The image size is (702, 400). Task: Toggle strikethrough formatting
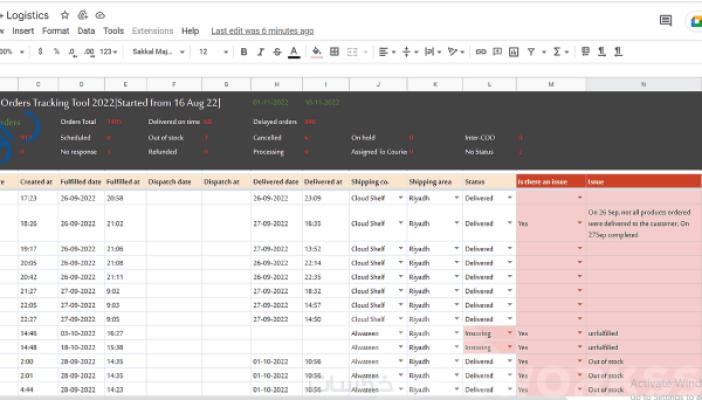277,52
